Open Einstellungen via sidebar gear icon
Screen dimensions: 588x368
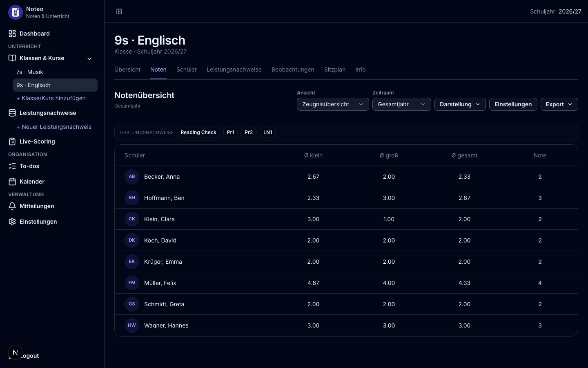point(12,222)
